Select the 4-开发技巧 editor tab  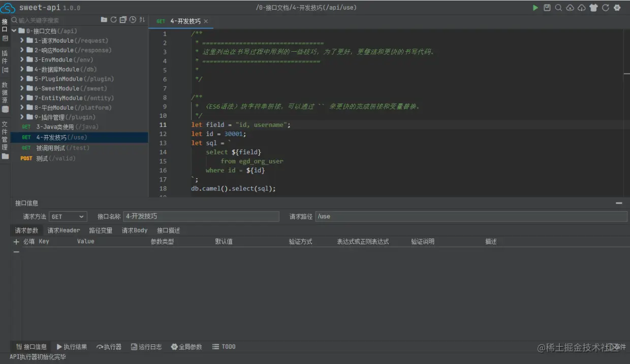tap(181, 21)
